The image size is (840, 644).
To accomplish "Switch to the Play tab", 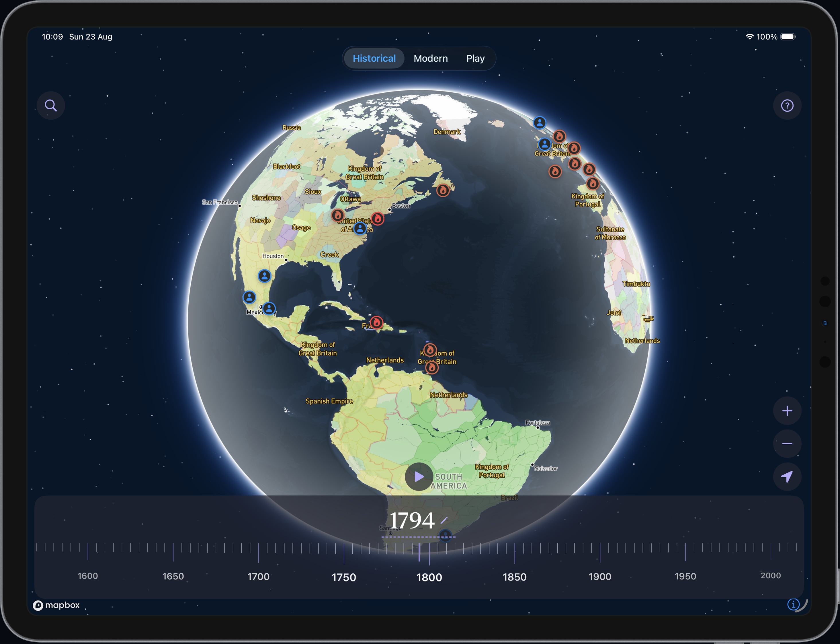I will click(475, 58).
